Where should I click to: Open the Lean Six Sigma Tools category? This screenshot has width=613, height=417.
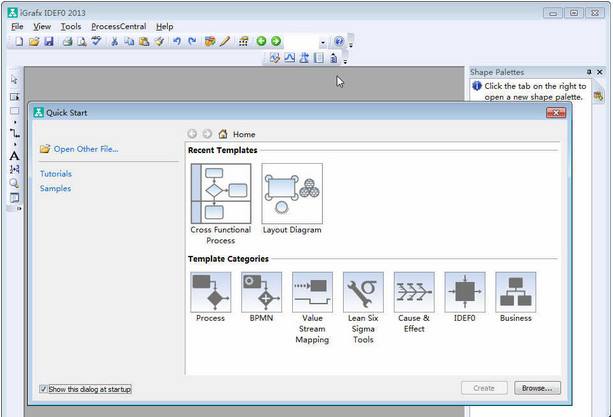[363, 308]
